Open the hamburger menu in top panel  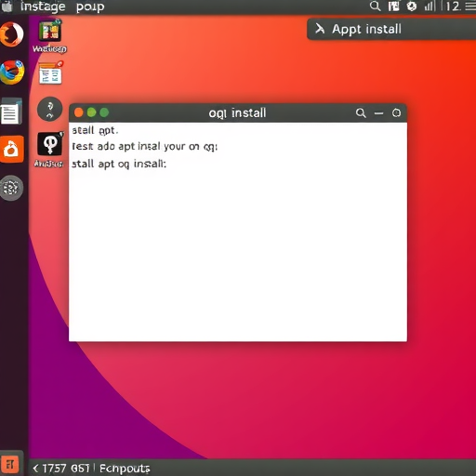pos(470,7)
